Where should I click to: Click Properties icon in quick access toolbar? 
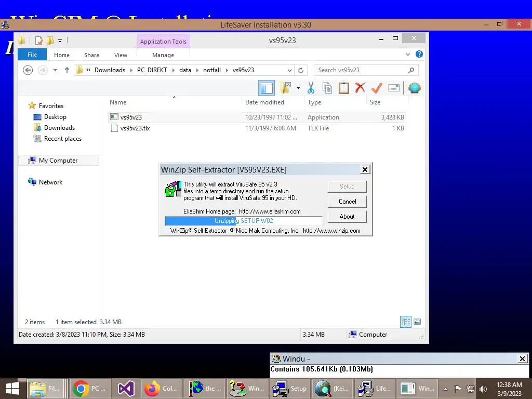(39, 41)
